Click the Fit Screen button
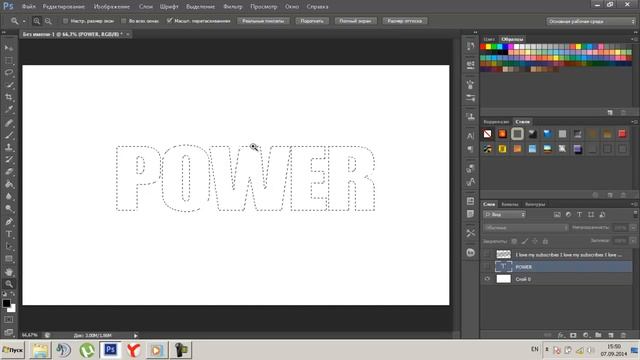The height and width of the screenshot is (360, 640). pyautogui.click(x=312, y=21)
